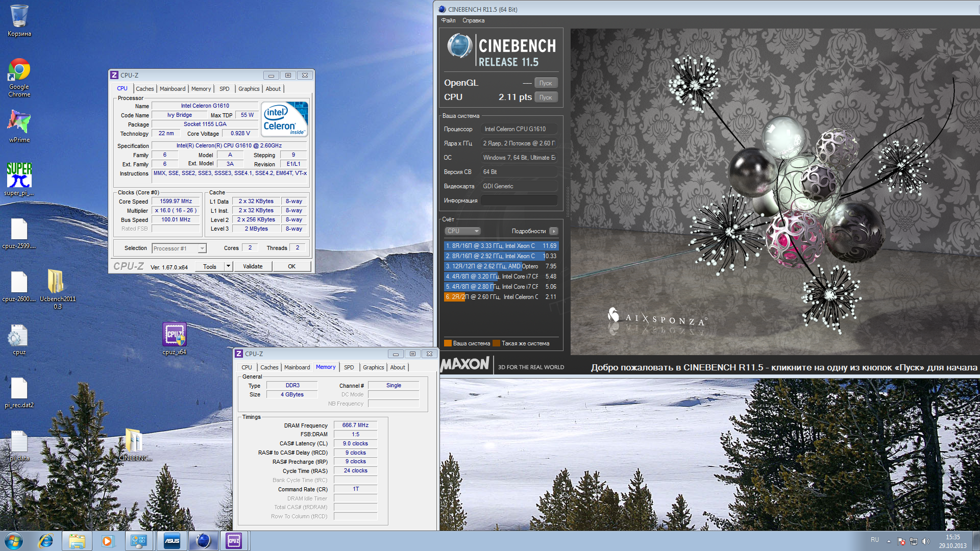
Task: Launch Internet Explorer from the taskbar
Action: [x=46, y=541]
